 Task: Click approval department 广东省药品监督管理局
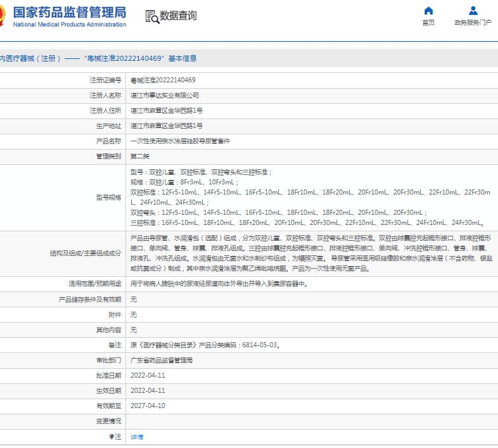tap(162, 361)
